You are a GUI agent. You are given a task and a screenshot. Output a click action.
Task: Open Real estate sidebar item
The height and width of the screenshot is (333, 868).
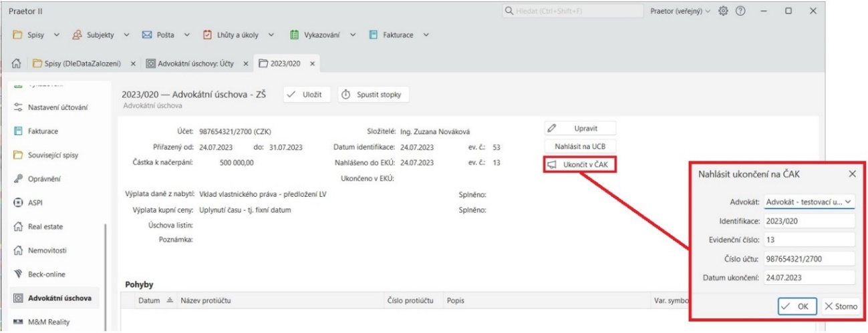click(45, 227)
